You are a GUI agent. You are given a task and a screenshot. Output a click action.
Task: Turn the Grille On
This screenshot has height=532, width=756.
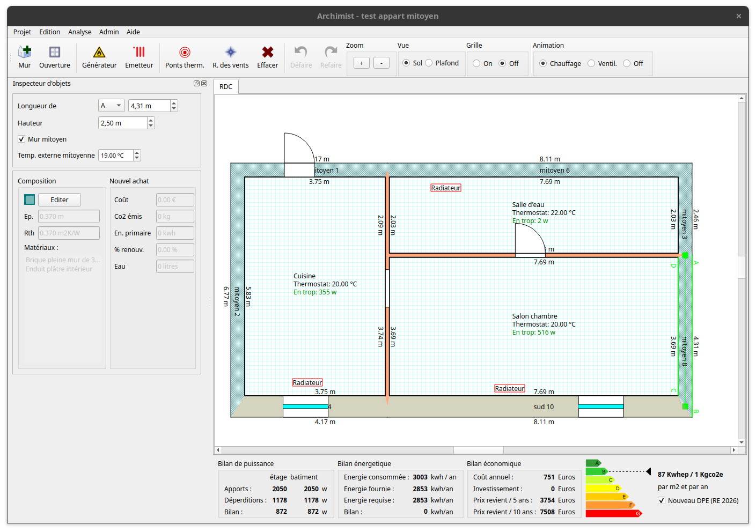476,63
